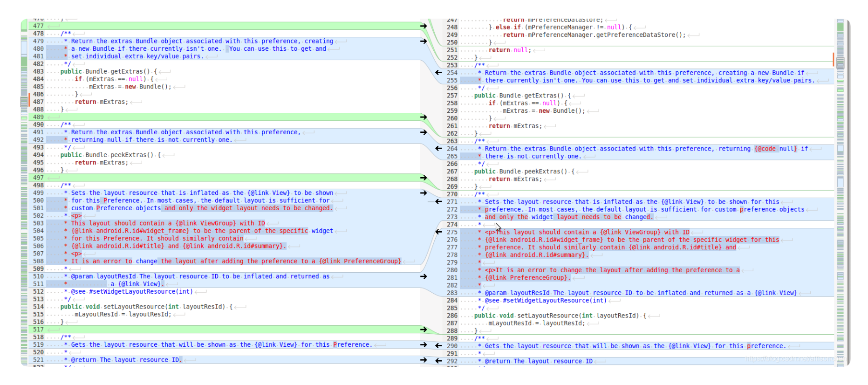Click right pane 'public Bundle peekExtras() {' line 267

coord(524,172)
